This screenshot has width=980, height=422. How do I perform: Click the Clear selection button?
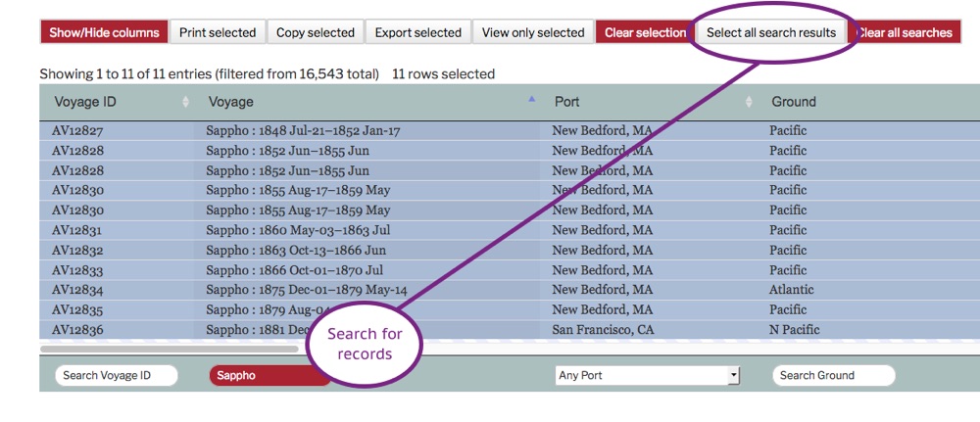pos(645,32)
